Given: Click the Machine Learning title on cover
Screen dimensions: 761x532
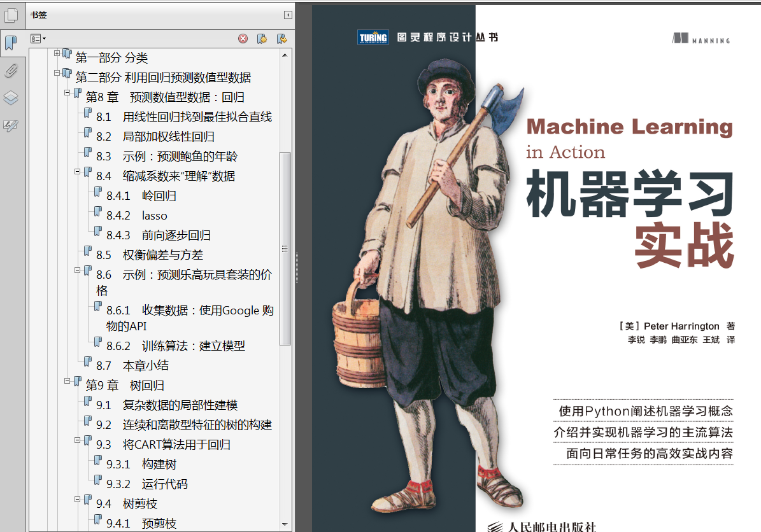Looking at the screenshot, I should 629,127.
